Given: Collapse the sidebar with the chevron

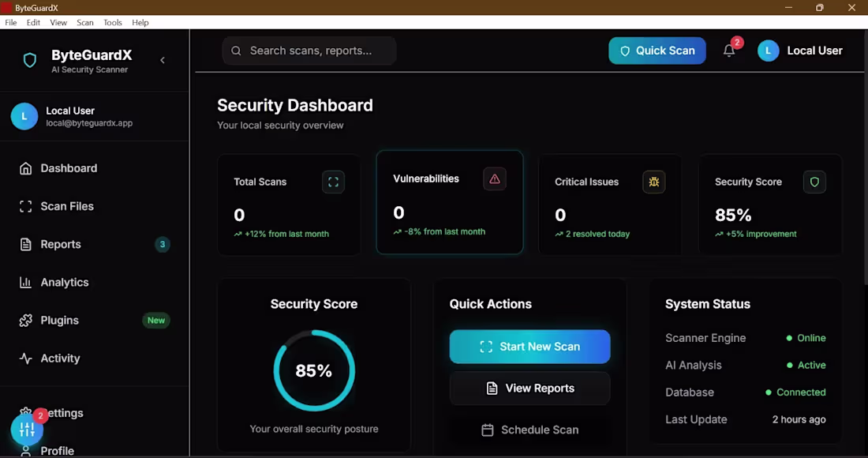Looking at the screenshot, I should pos(163,59).
